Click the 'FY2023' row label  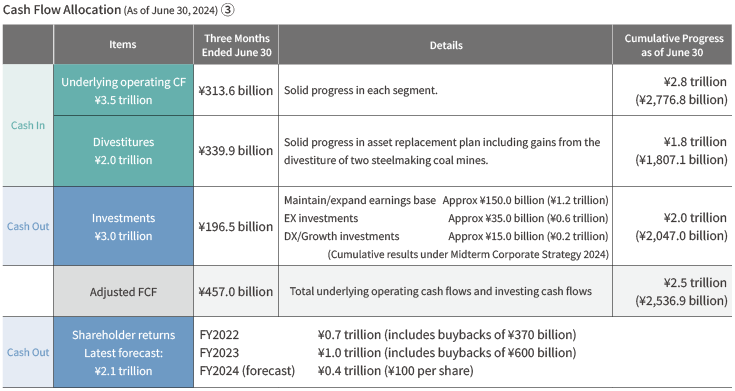(x=219, y=353)
